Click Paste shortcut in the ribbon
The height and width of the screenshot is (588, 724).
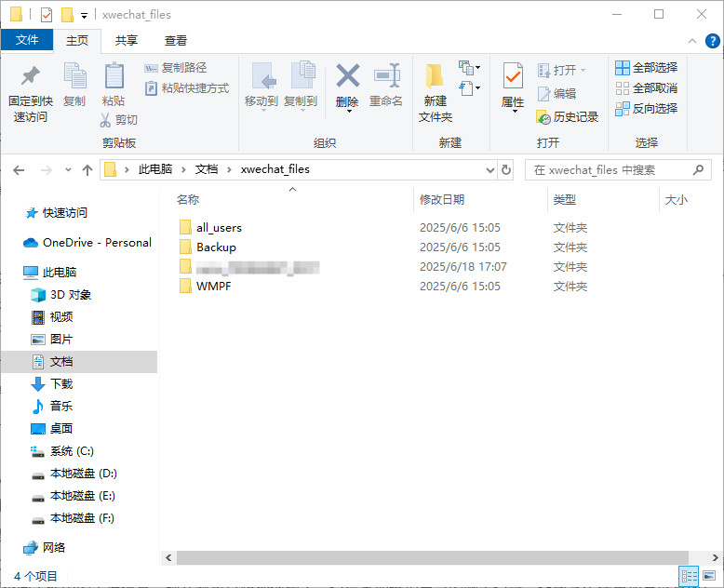point(187,88)
